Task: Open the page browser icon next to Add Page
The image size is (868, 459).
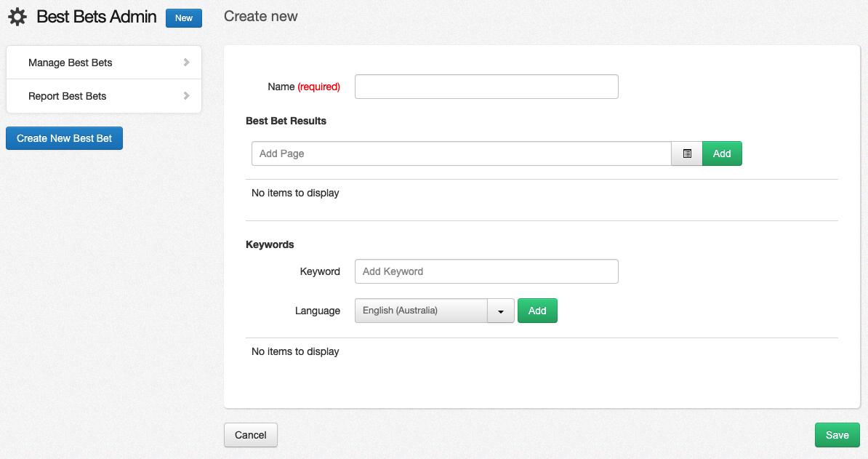Action: tap(686, 153)
